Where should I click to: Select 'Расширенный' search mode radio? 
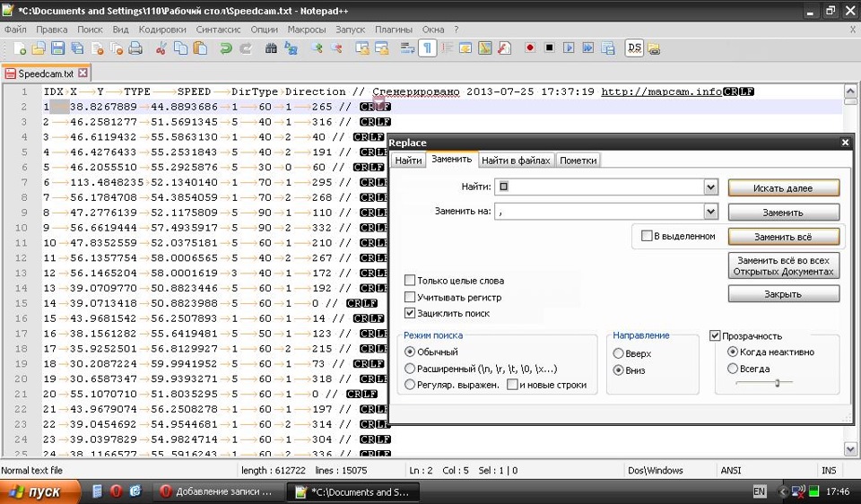(410, 369)
